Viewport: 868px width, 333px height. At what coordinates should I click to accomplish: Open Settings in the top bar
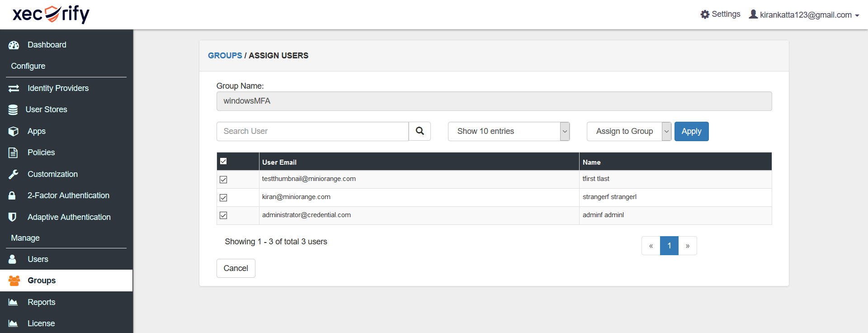(x=721, y=14)
